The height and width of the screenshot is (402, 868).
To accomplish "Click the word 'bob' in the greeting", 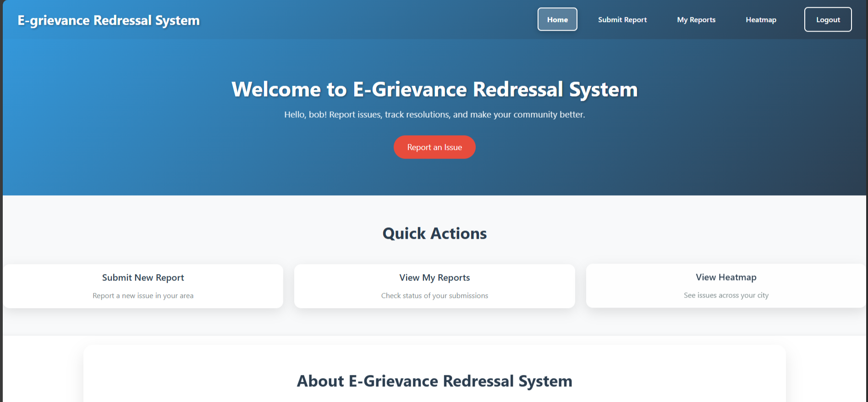I will pyautogui.click(x=317, y=115).
